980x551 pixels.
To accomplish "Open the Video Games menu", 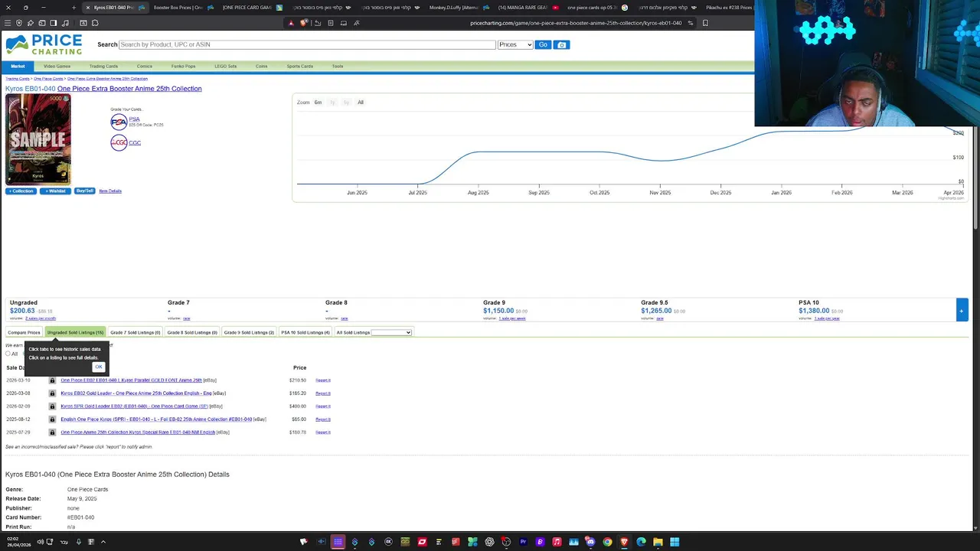I will pos(57,66).
